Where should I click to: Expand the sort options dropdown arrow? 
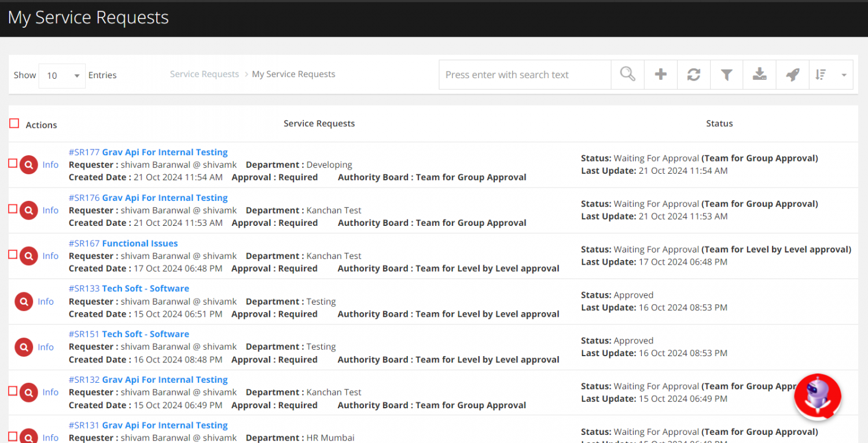844,75
